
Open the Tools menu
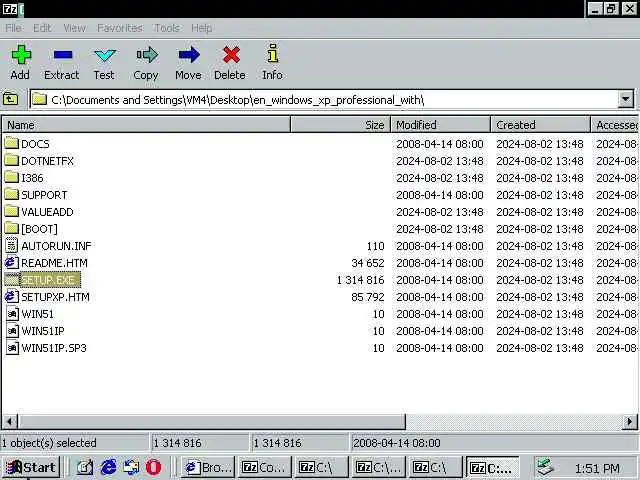coord(167,28)
